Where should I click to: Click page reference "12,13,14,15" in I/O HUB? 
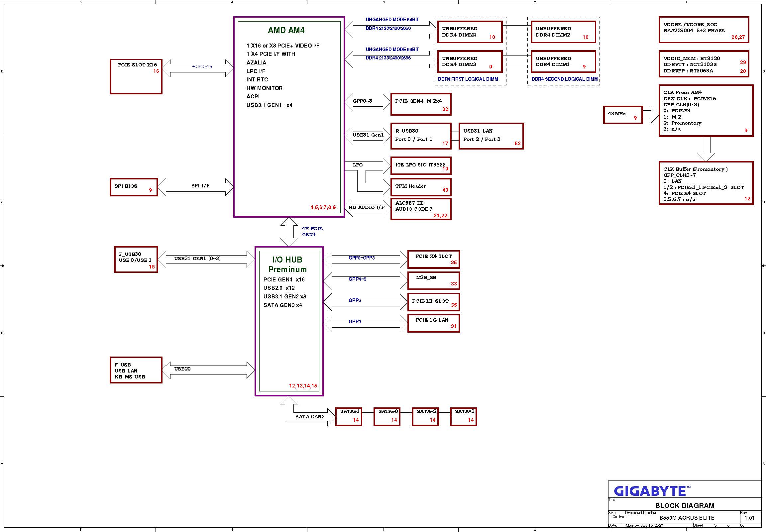(x=303, y=386)
